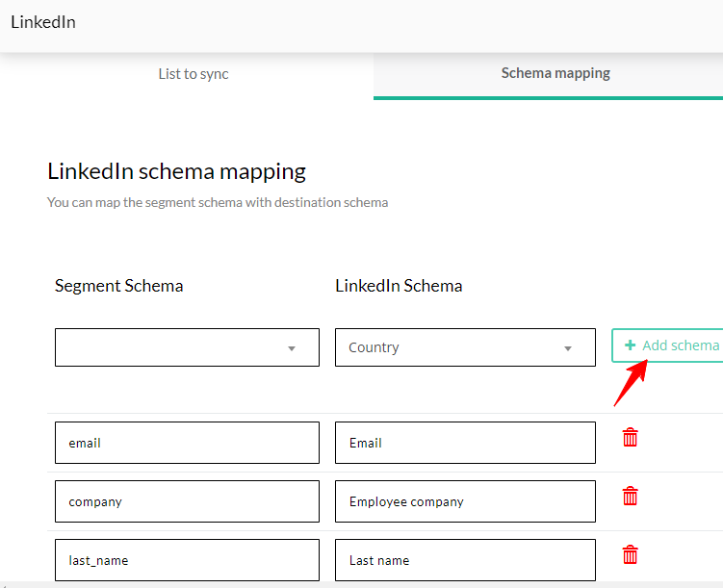723x588 pixels.
Task: Click the Employee company field
Action: (x=465, y=501)
